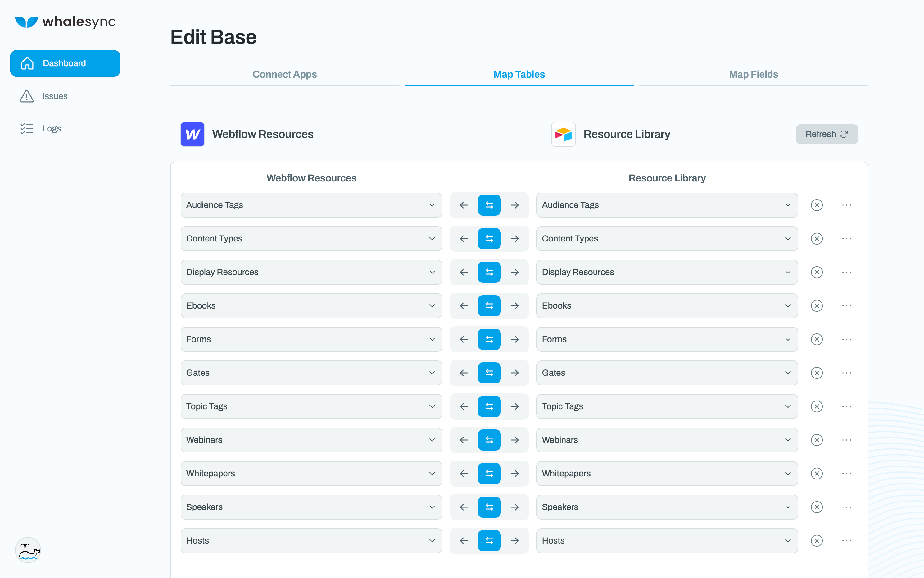The image size is (924, 578).
Task: Open more options for Display Resources row
Action: [x=846, y=272]
